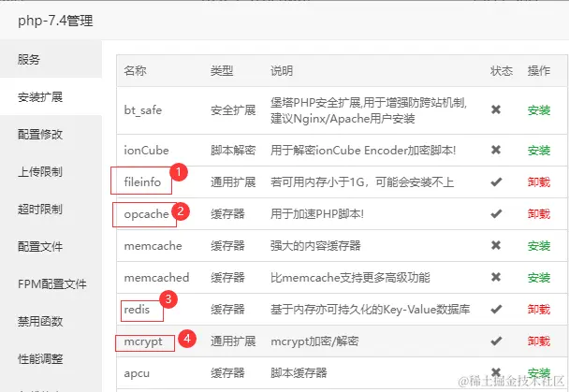Image resolution: width=569 pixels, height=392 pixels.
Task: Click 用于加速PHP脚本 description
Action: pos(317,214)
